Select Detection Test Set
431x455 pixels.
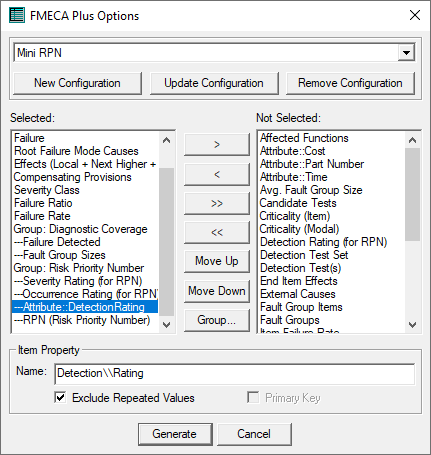[332, 255]
